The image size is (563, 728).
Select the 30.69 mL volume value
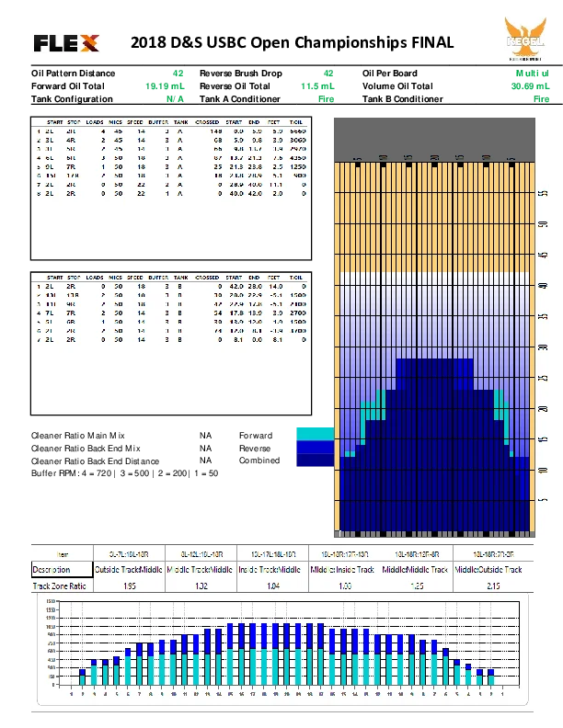pyautogui.click(x=530, y=85)
